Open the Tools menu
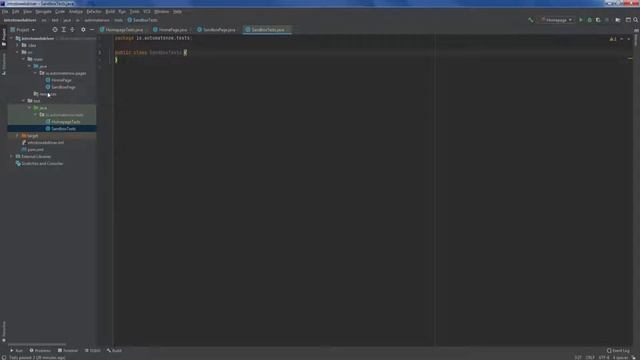640x360 pixels. [134, 11]
